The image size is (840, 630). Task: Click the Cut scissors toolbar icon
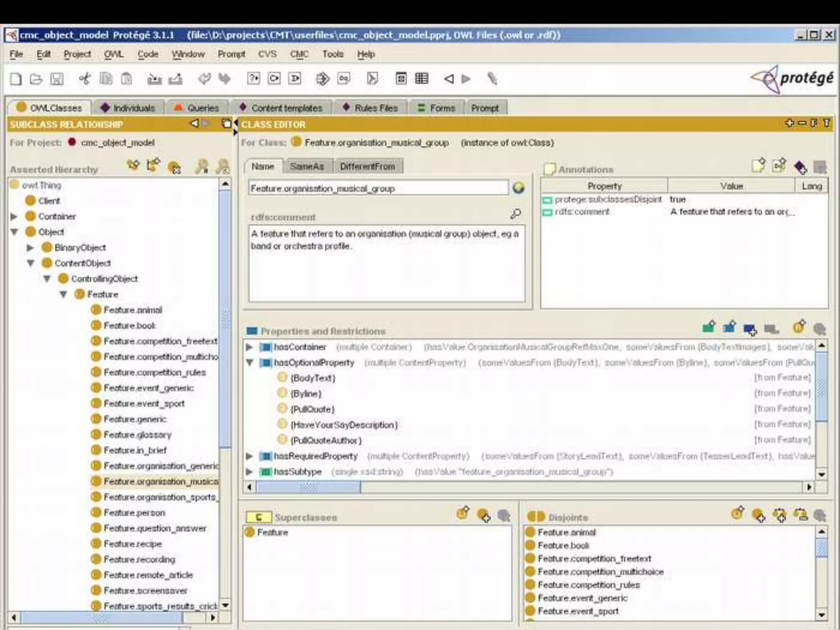pyautogui.click(x=84, y=78)
